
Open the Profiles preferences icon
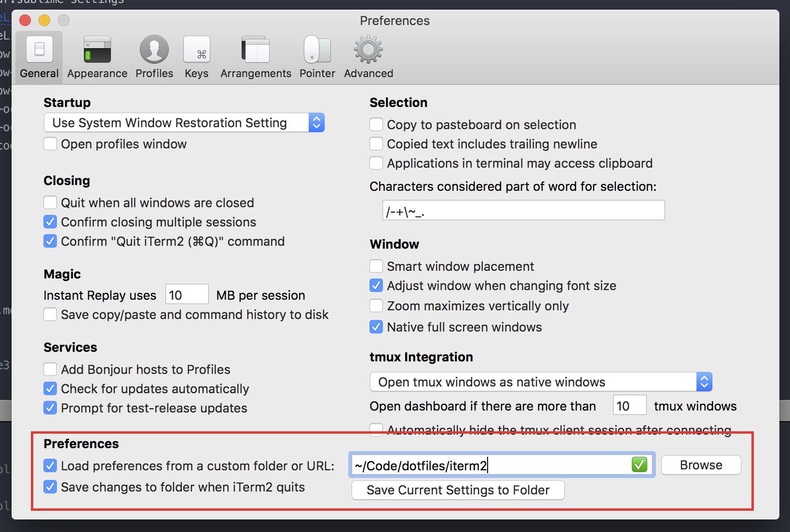[x=154, y=49]
